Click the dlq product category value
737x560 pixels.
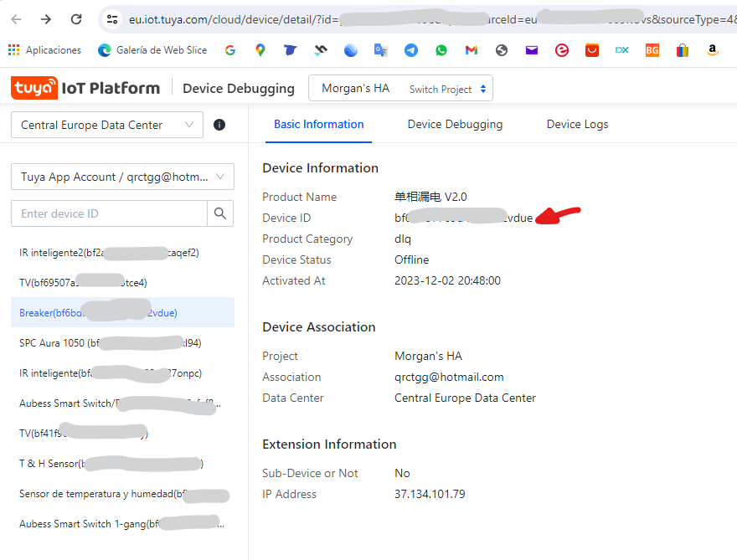[403, 239]
